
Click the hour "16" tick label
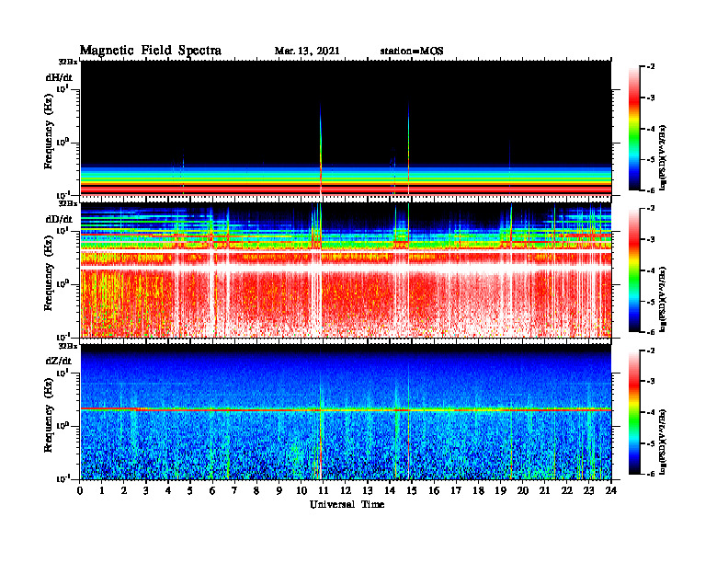434,491
